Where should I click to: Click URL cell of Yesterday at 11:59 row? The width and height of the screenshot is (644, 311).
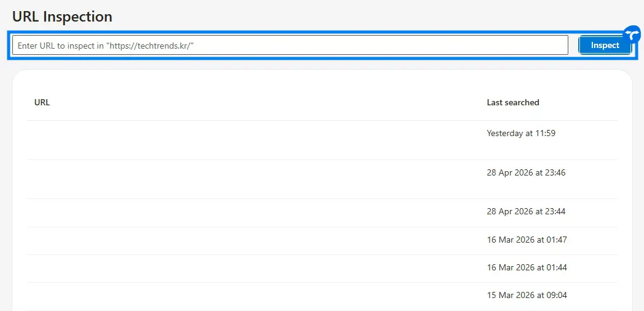(x=246, y=140)
